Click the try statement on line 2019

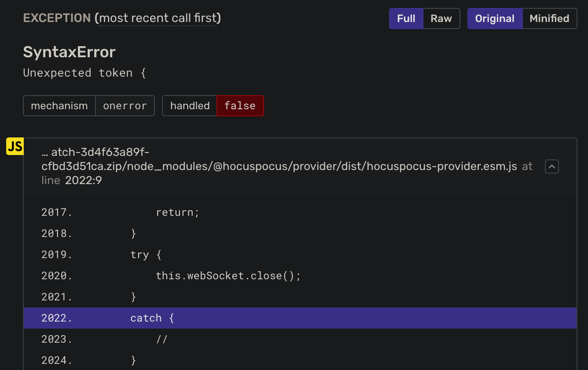pyautogui.click(x=145, y=254)
